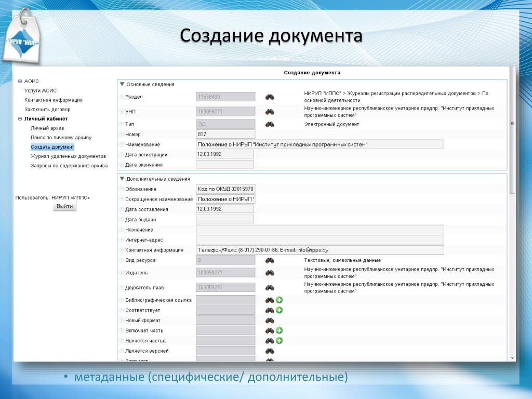This screenshot has width=532, height=399.
Task: Open Услуги АОИС menu item
Action: (x=41, y=90)
